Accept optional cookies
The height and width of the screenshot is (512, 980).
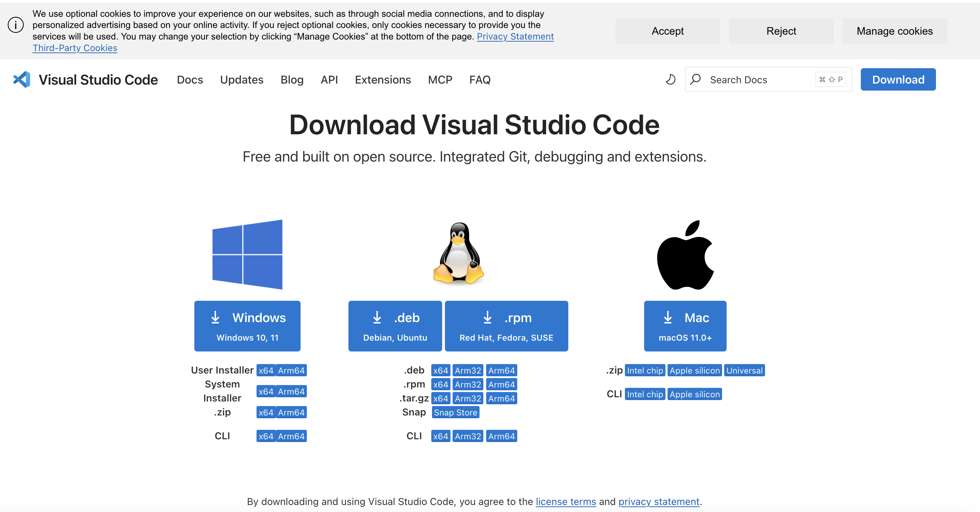668,31
